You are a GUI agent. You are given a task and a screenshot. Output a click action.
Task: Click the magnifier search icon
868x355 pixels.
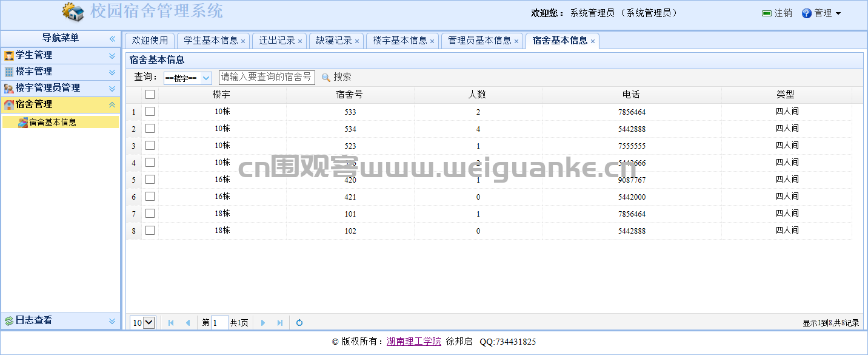click(x=326, y=77)
